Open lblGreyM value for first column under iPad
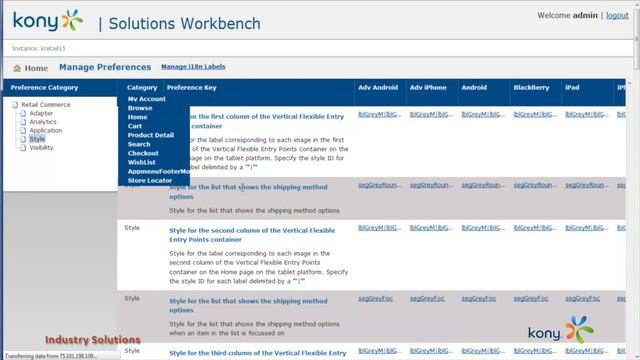The width and height of the screenshot is (640, 360). click(x=587, y=114)
